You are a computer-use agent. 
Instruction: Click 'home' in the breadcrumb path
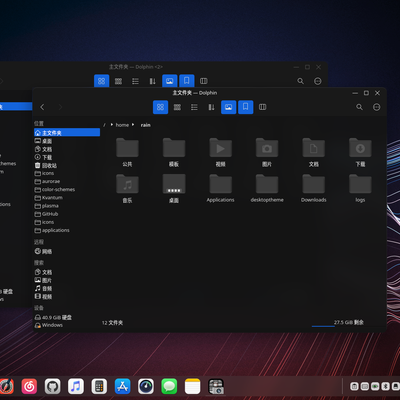[x=122, y=125]
